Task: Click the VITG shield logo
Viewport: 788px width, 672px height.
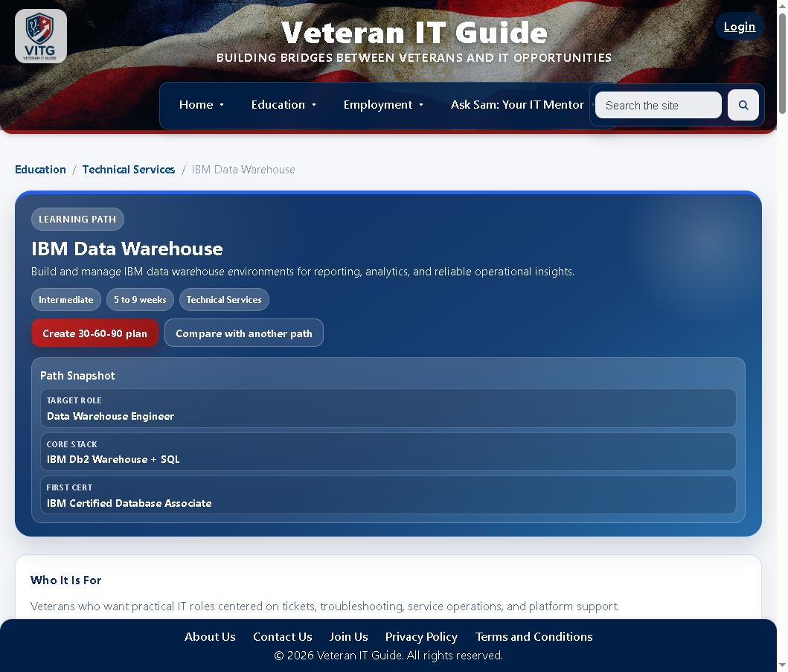Action: coord(40,35)
